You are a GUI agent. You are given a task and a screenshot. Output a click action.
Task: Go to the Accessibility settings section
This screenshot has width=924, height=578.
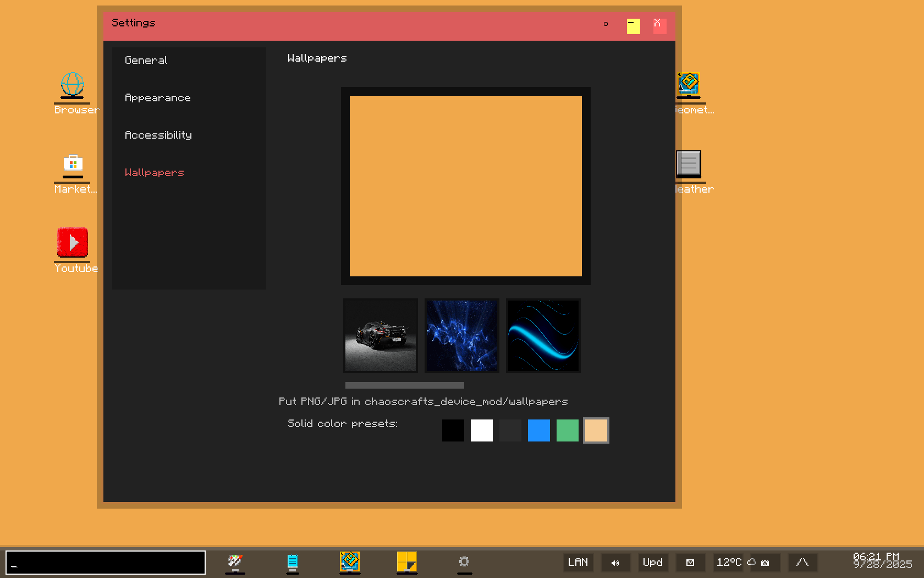click(158, 135)
